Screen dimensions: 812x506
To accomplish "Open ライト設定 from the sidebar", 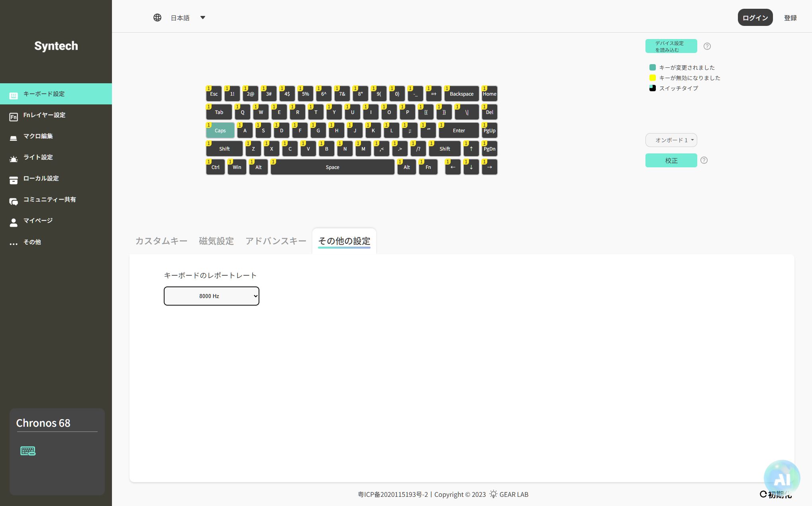I will click(38, 157).
